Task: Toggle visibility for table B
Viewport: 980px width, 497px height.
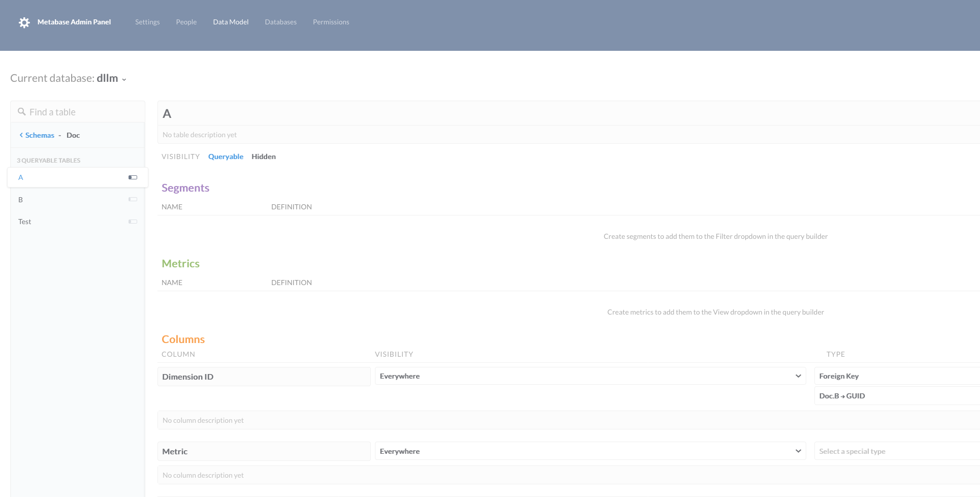Action: 133,199
